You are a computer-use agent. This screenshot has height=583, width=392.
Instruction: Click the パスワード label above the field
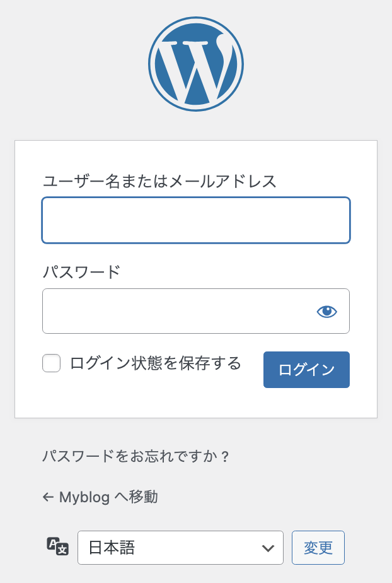pyautogui.click(x=81, y=272)
